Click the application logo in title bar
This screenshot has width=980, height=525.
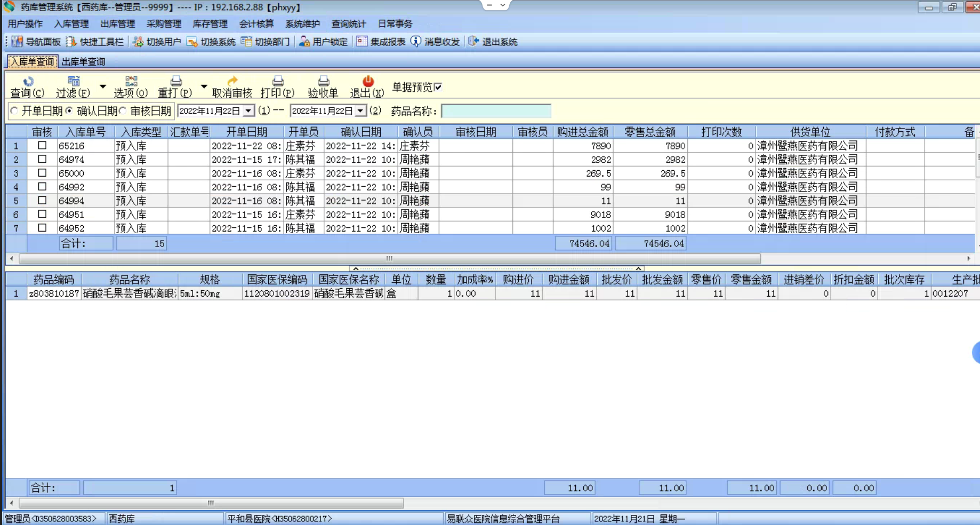coord(9,7)
